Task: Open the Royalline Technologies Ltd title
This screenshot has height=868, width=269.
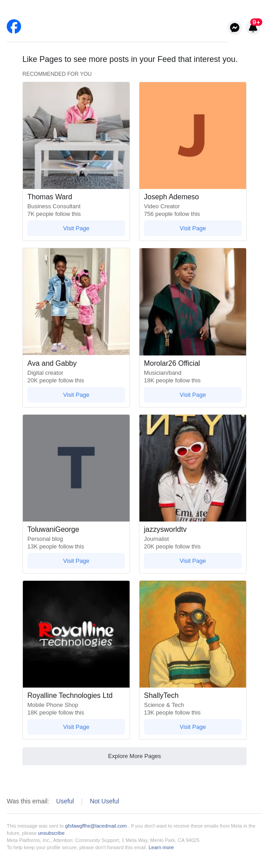Action: (x=70, y=695)
